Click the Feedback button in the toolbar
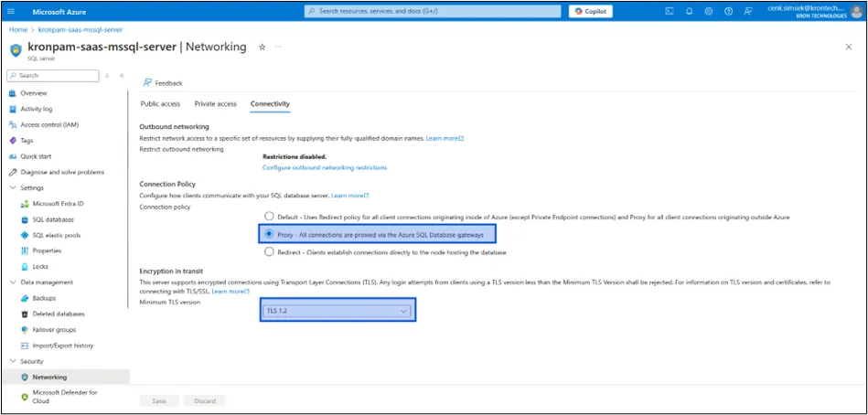The width and height of the screenshot is (868, 415). 163,83
